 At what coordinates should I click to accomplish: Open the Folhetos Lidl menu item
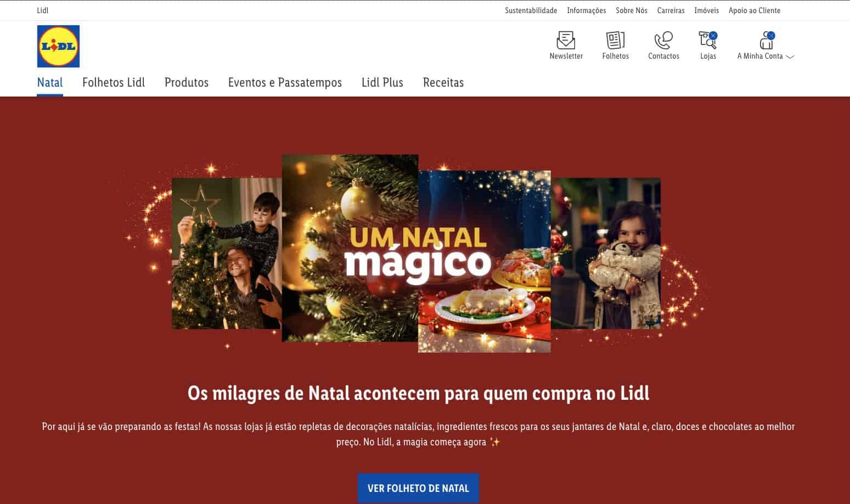pyautogui.click(x=114, y=82)
